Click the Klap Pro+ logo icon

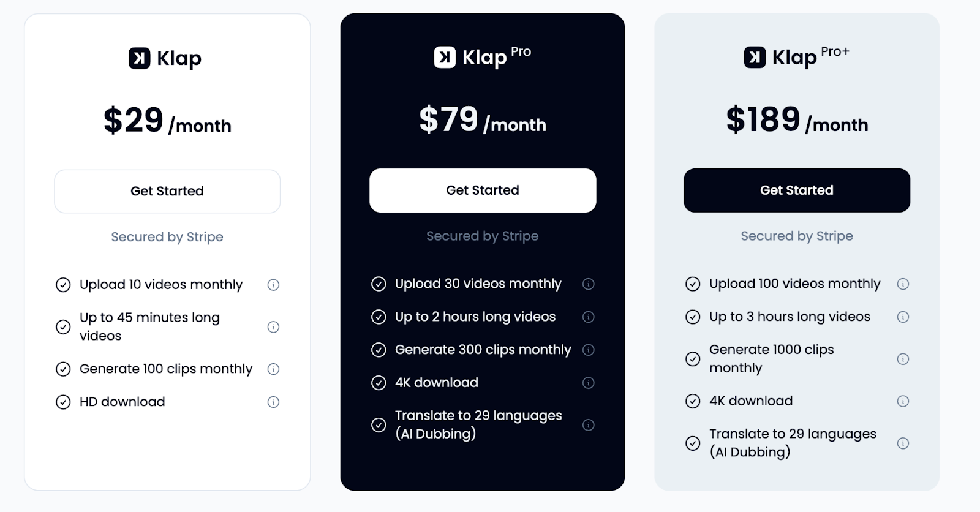[x=755, y=58]
